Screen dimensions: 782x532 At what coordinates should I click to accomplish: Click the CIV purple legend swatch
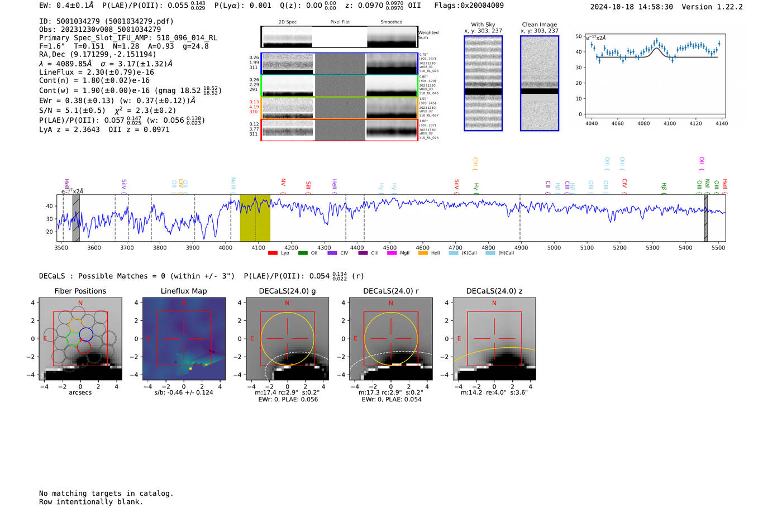(x=332, y=253)
